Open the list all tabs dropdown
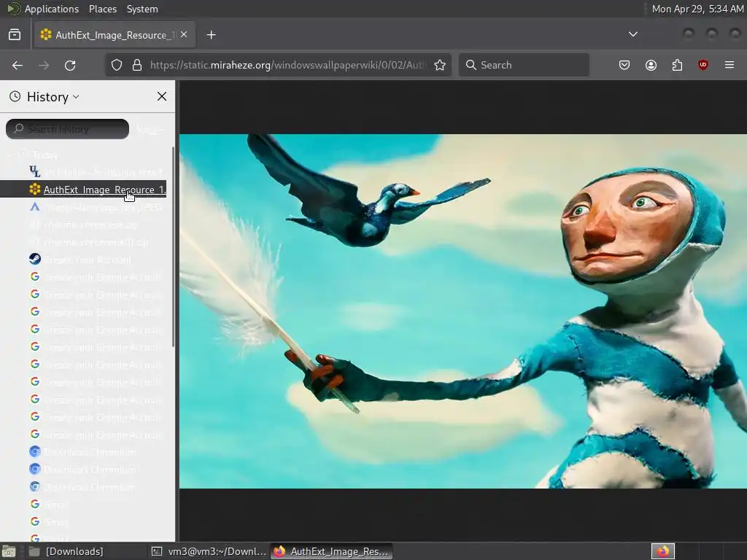The height and width of the screenshot is (560, 747). click(632, 34)
